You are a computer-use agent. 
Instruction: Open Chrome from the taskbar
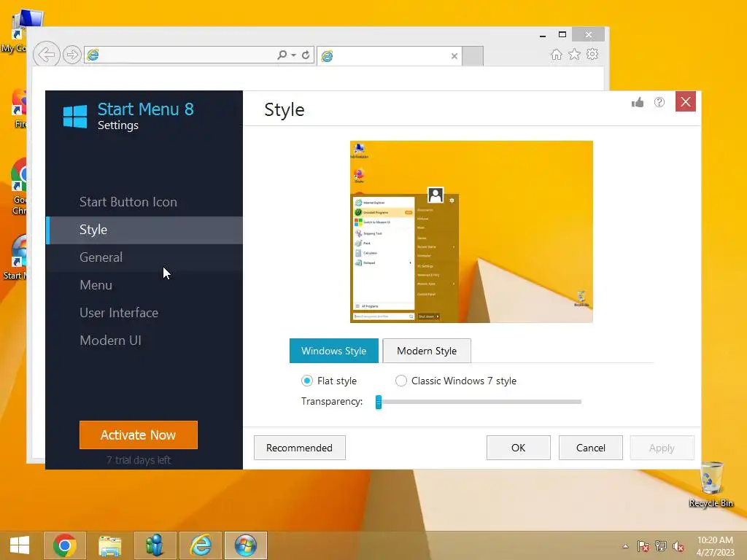click(65, 545)
